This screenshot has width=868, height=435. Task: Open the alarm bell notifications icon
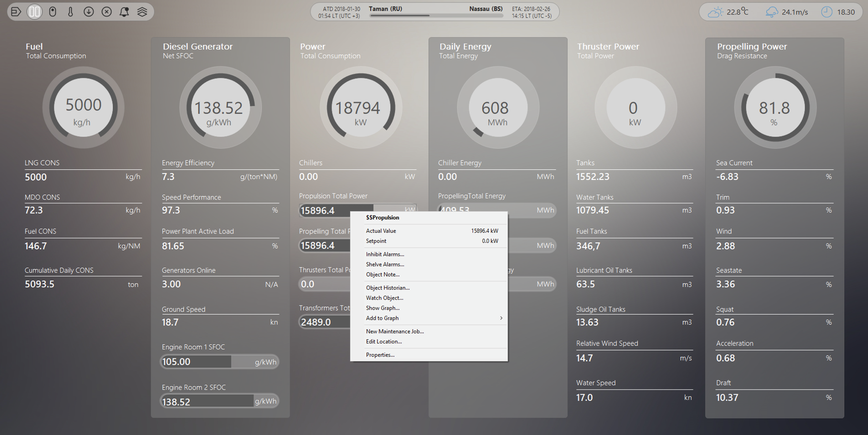pos(124,12)
